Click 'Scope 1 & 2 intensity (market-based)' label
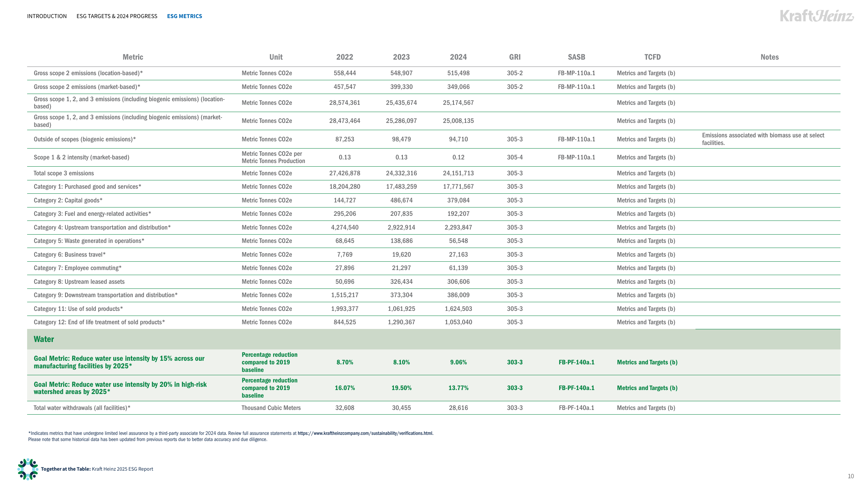The height and width of the screenshot is (488, 868). click(81, 157)
